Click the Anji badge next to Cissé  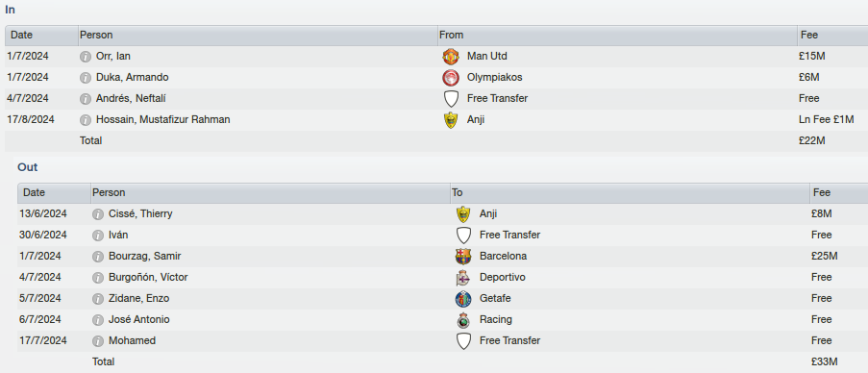[x=463, y=214]
